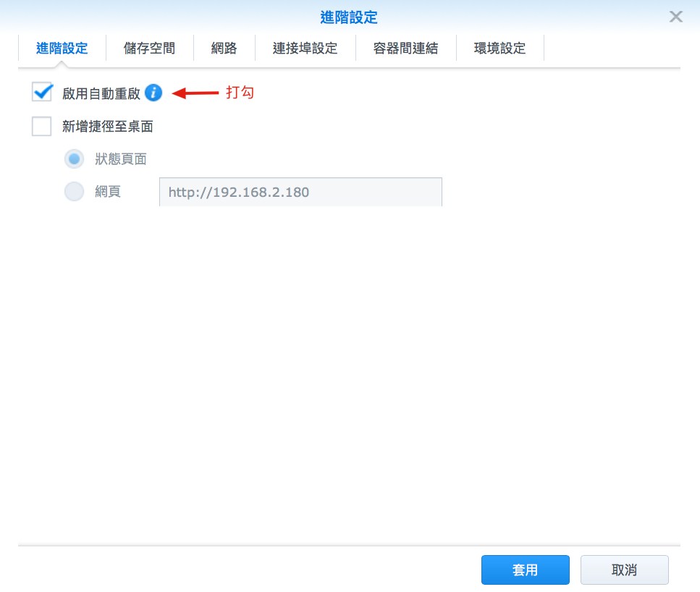Click the checked box for 啟用自動重啟
Image resolution: width=700 pixels, height=592 pixels.
[43, 93]
